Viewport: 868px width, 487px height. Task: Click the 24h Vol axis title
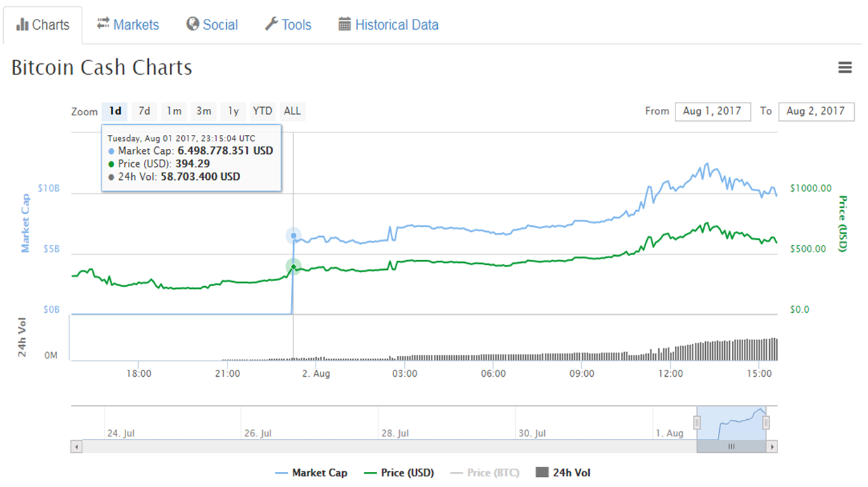coord(23,338)
